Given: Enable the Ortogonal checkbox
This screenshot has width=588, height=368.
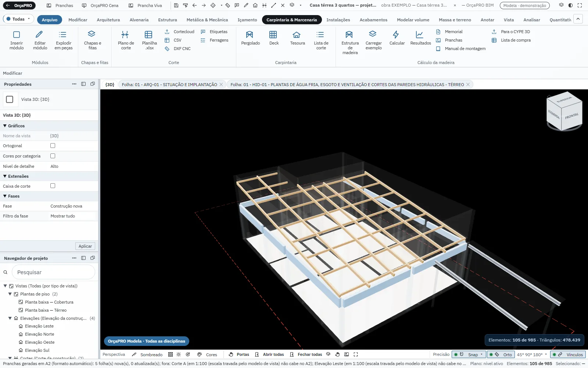Looking at the screenshot, I should point(53,146).
